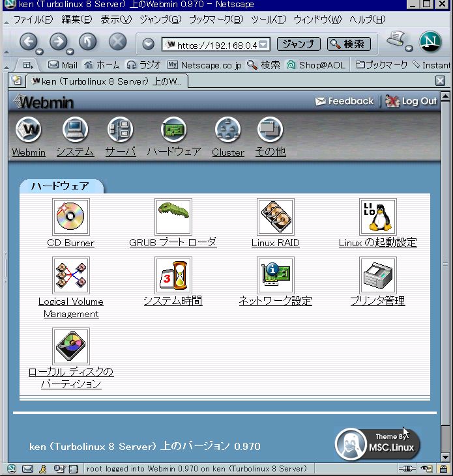The image size is (453, 476).
Task: Click the MSC.Linux theme badge
Action: coord(377,444)
